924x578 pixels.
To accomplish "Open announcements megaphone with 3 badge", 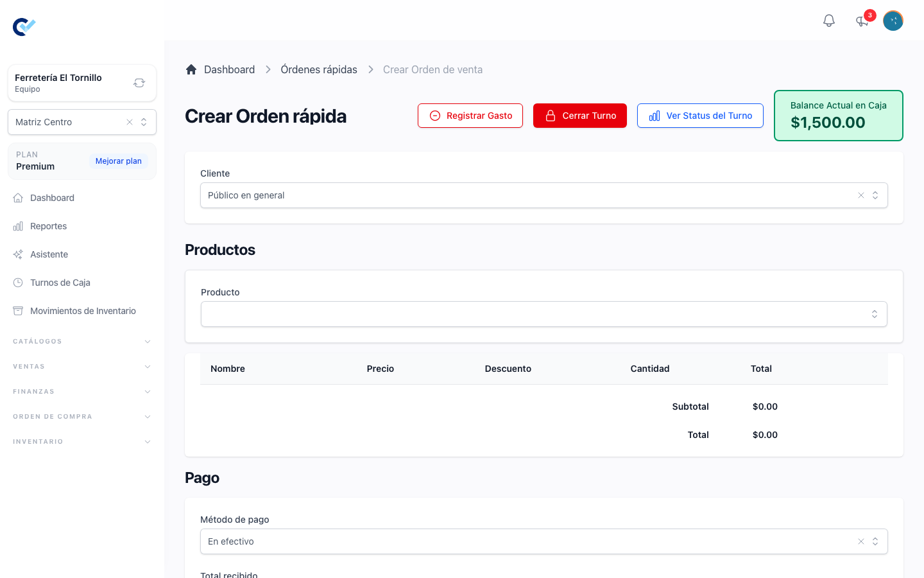I will [x=862, y=21].
